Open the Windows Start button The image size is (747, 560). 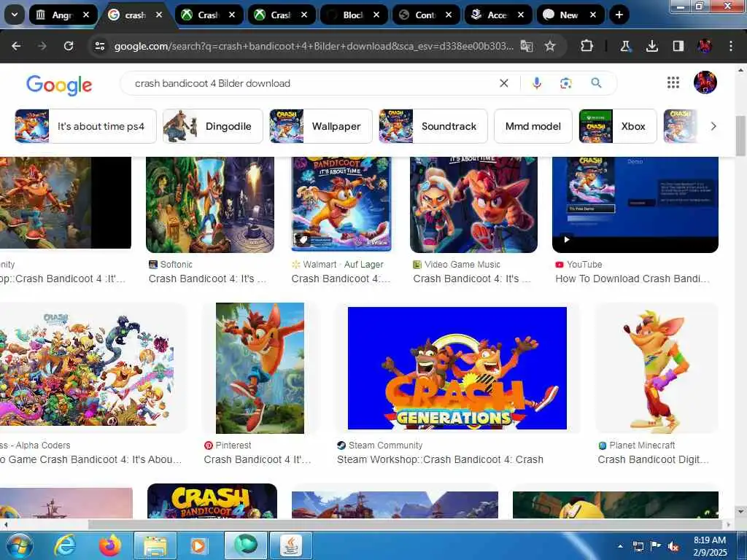tap(19, 545)
